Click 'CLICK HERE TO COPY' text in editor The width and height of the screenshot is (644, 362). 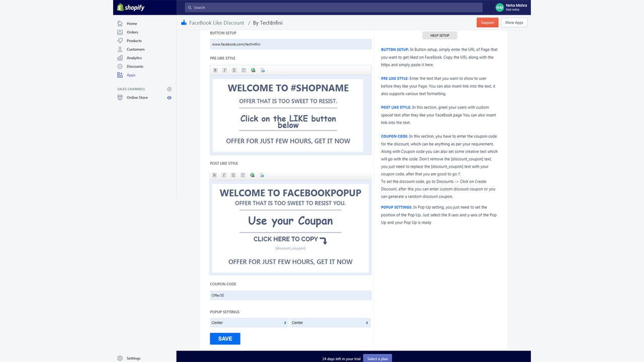[286, 239]
